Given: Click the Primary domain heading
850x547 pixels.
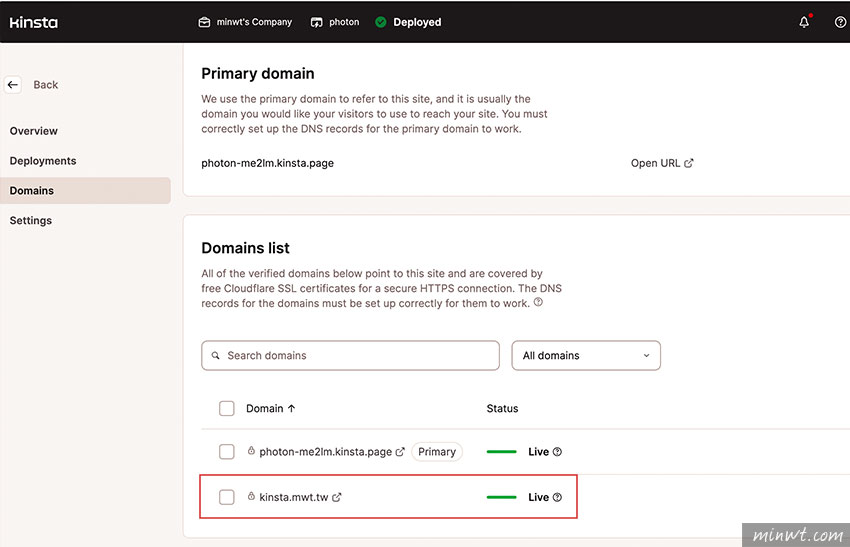Looking at the screenshot, I should click(257, 74).
